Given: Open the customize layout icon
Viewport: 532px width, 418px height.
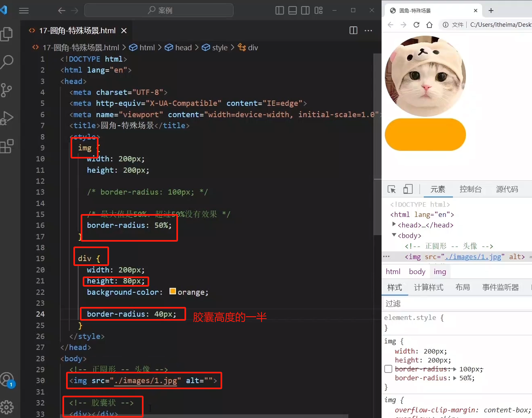Looking at the screenshot, I should [319, 11].
